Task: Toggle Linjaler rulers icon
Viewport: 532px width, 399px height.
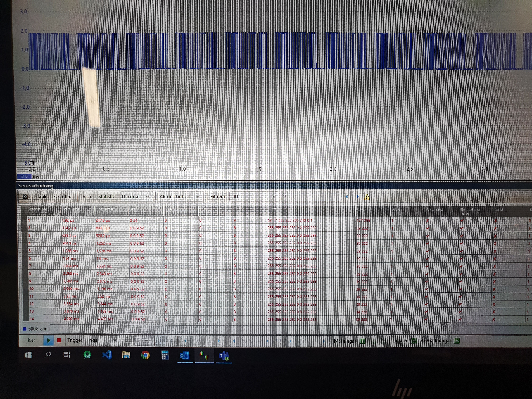Action: click(x=414, y=341)
